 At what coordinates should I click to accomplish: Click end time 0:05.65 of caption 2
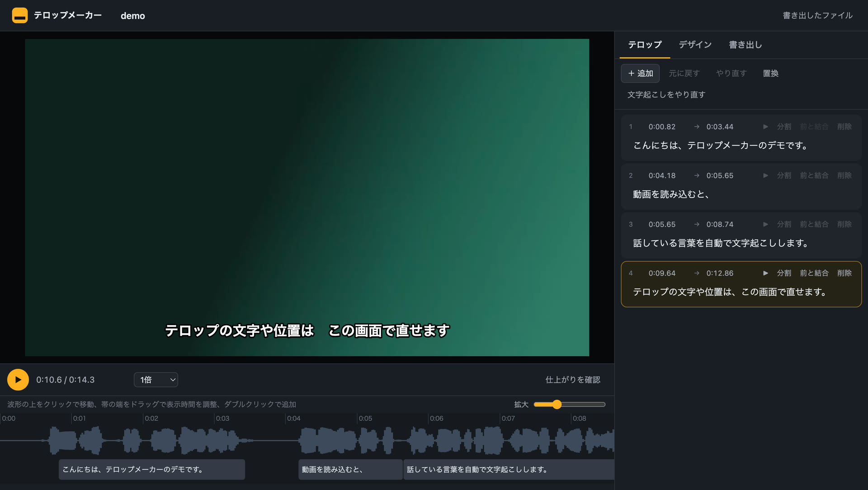(x=720, y=175)
